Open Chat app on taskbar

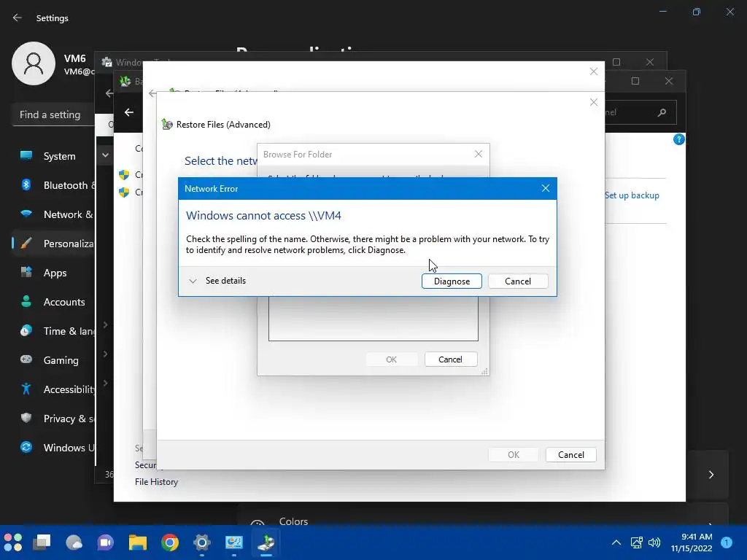pyautogui.click(x=105, y=542)
